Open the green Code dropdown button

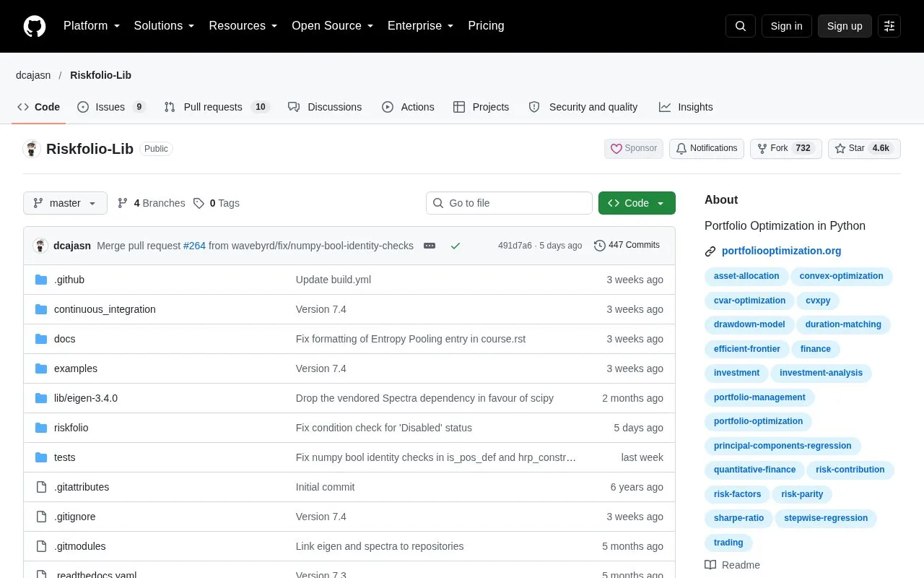[637, 203]
